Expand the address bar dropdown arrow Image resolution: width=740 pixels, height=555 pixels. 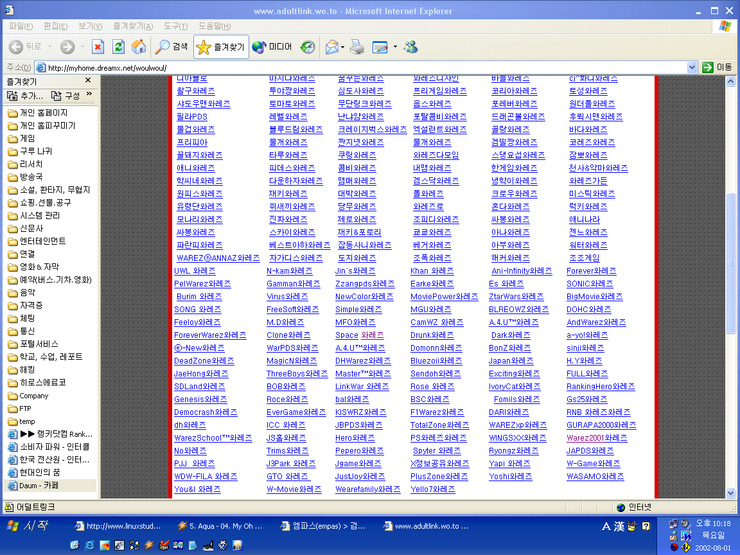point(692,67)
